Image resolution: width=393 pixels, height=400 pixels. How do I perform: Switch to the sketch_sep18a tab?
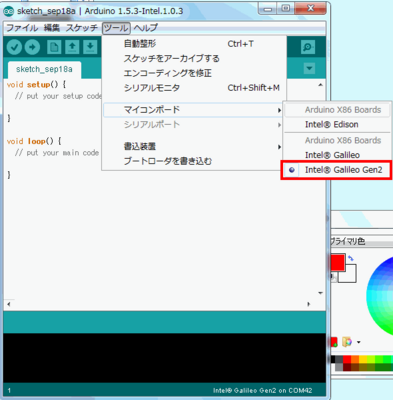pyautogui.click(x=44, y=69)
